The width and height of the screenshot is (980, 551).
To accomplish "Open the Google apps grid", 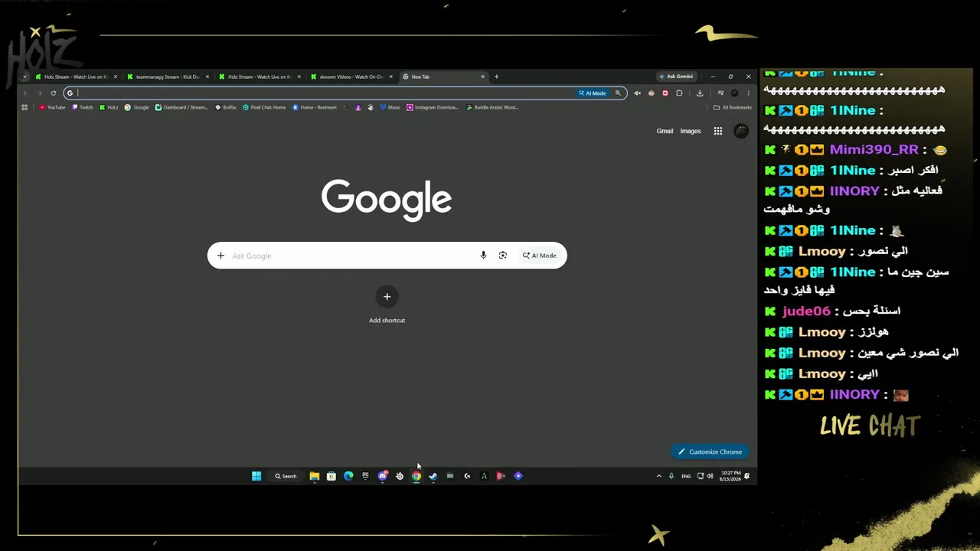I will coord(718,131).
